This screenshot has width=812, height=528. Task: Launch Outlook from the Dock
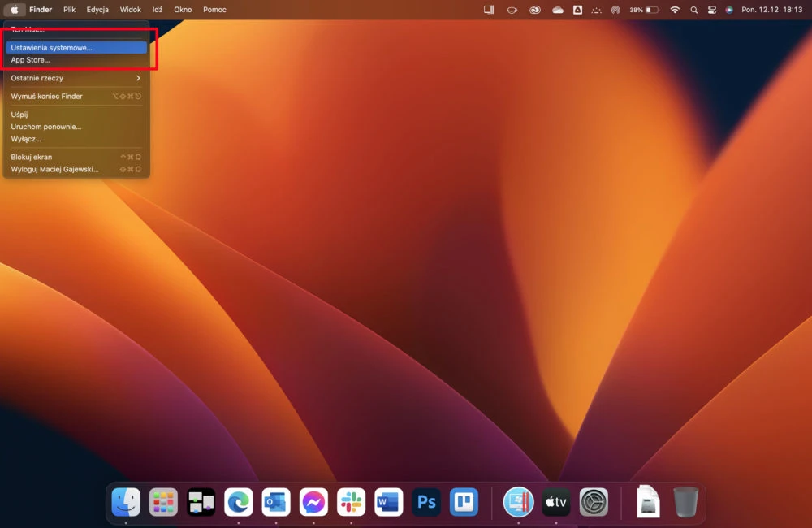(x=276, y=501)
